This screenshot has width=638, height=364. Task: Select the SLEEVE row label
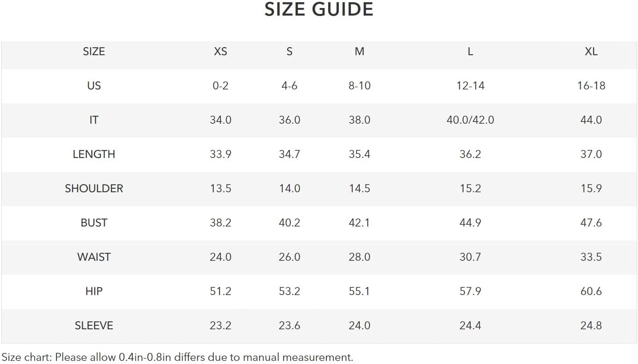click(x=94, y=325)
